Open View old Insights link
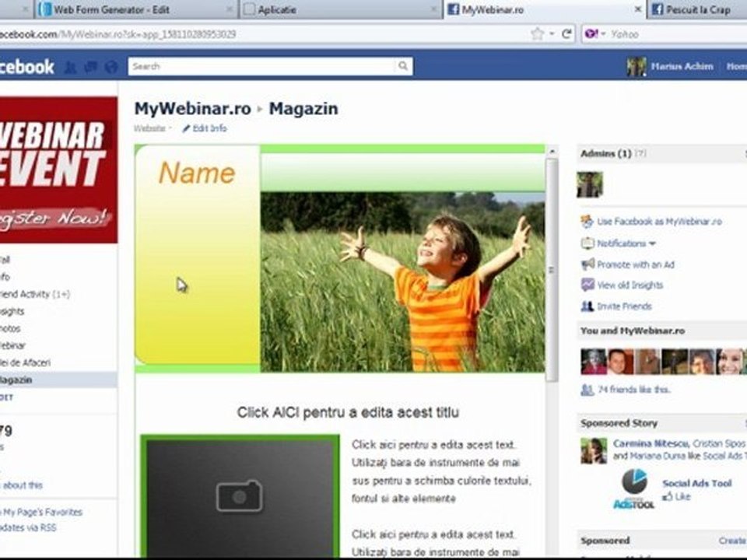Image resolution: width=747 pixels, height=560 pixels. pyautogui.click(x=630, y=285)
